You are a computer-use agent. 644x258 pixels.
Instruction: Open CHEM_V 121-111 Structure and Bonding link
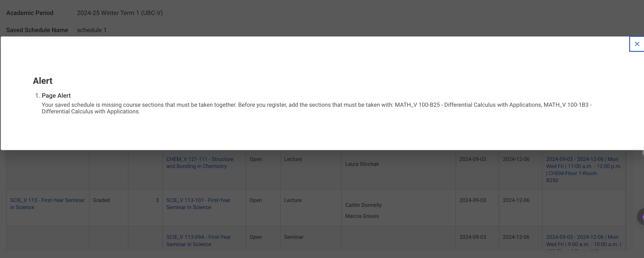click(200, 163)
